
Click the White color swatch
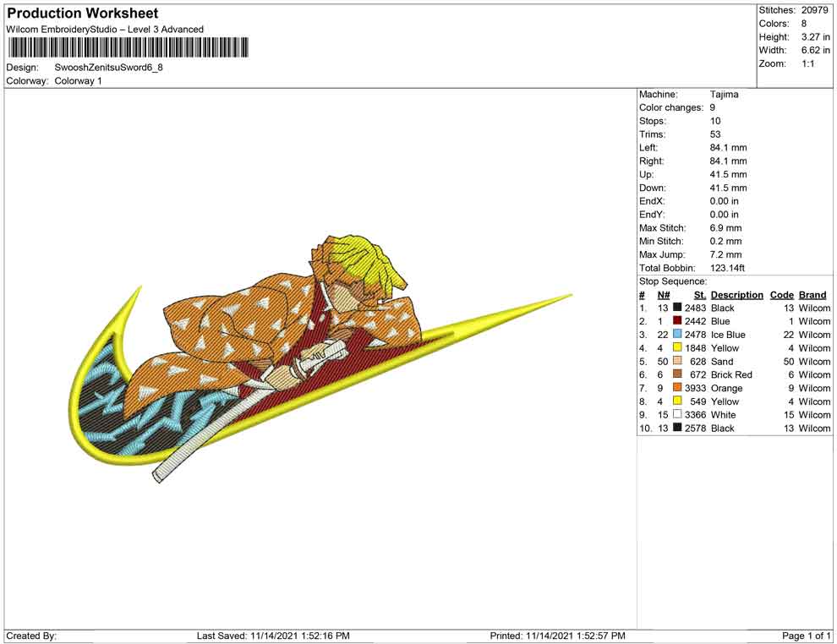tap(677, 414)
